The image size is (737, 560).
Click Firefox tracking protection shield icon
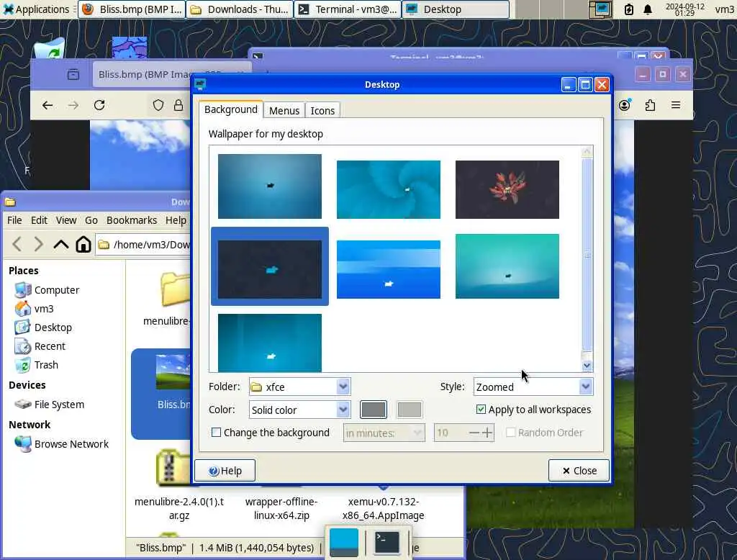(158, 105)
